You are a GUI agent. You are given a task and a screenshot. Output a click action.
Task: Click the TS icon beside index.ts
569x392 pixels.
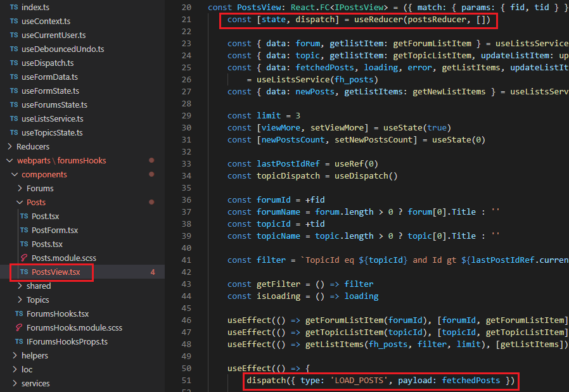click(x=14, y=8)
